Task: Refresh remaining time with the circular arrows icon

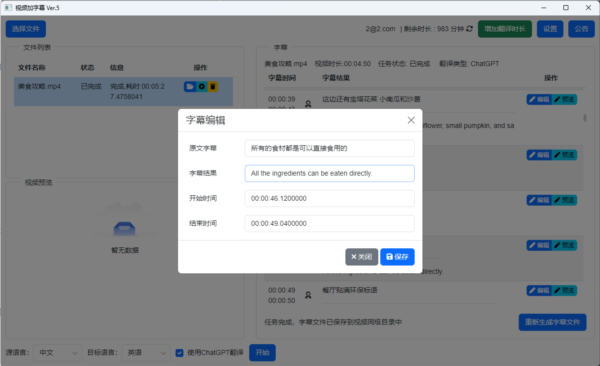Action: 470,29
